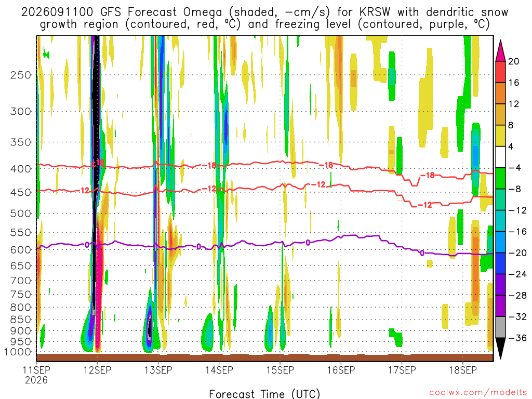Click the 12SEP time axis label

97,370
